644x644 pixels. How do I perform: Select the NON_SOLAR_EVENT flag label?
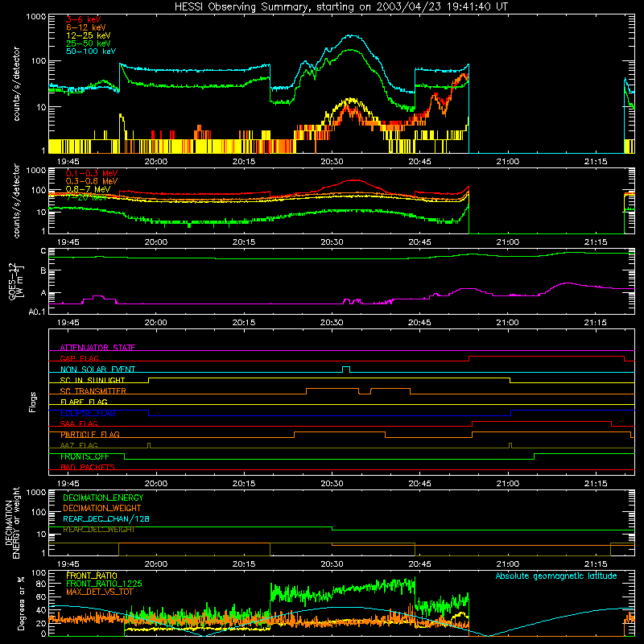pos(97,369)
